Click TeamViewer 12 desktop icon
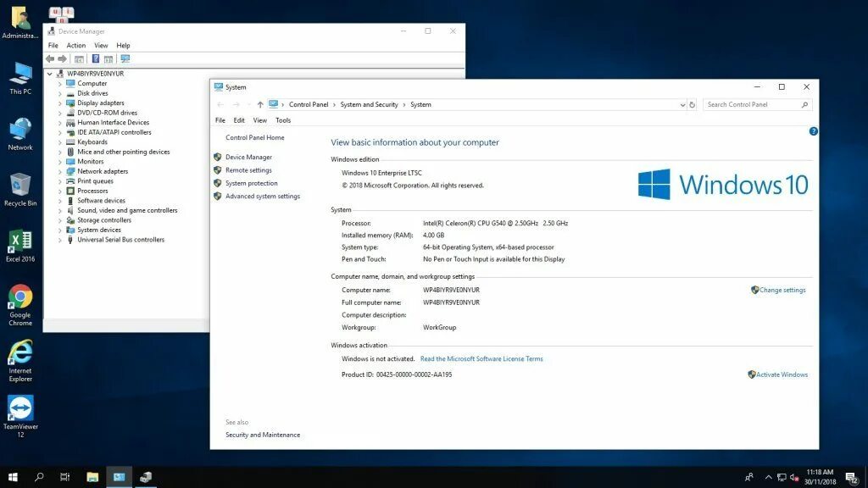This screenshot has width=868, height=488. pos(20,416)
